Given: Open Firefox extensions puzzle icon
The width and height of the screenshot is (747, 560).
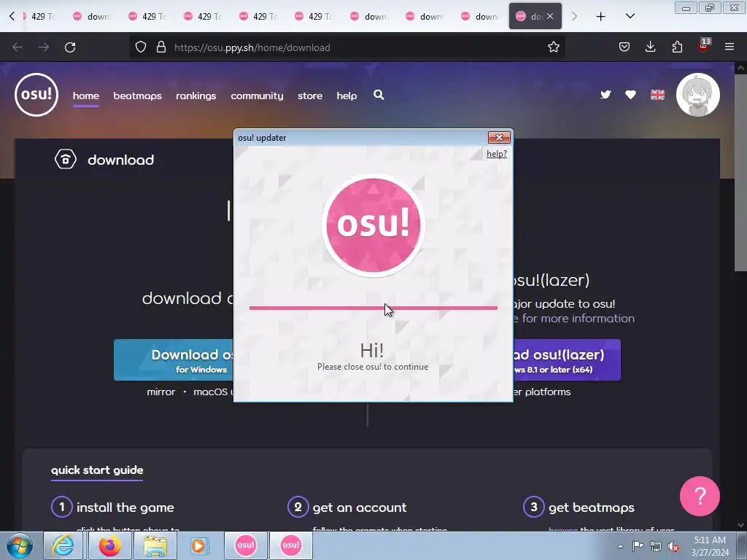Looking at the screenshot, I should click(x=677, y=47).
